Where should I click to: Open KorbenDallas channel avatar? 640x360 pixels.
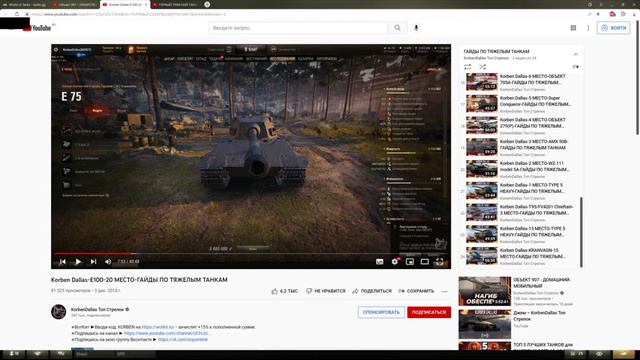click(x=58, y=311)
